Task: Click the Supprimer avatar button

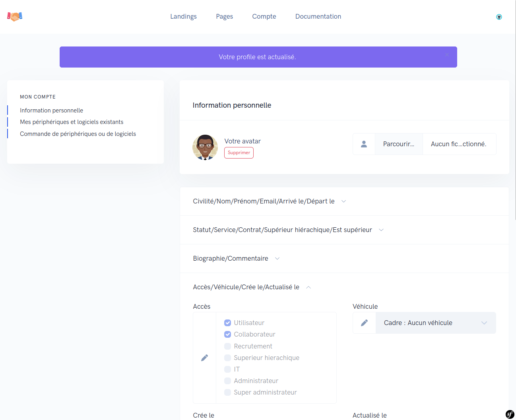Action: click(x=239, y=153)
